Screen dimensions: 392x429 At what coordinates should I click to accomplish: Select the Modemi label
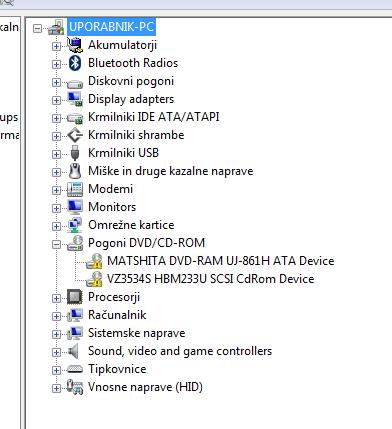coord(110,189)
